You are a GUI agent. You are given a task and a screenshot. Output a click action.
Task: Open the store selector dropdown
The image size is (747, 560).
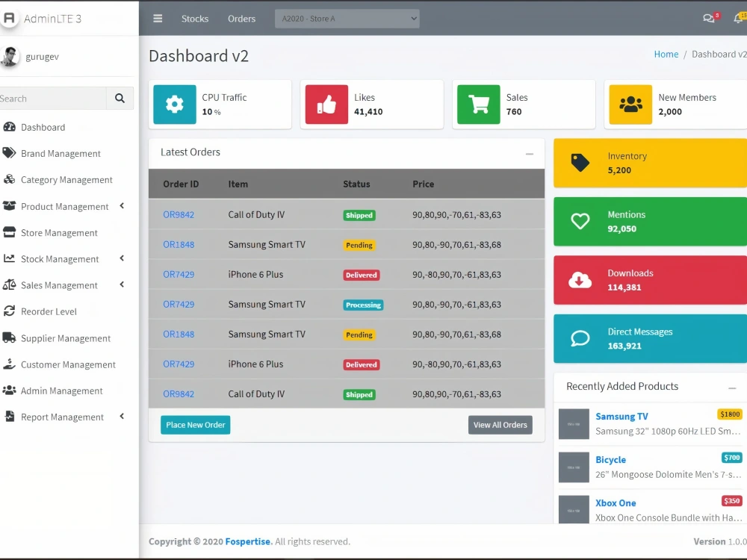(x=347, y=18)
